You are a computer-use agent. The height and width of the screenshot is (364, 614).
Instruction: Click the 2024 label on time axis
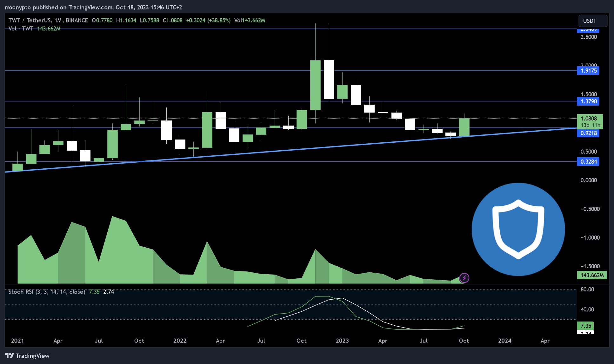tap(505, 341)
